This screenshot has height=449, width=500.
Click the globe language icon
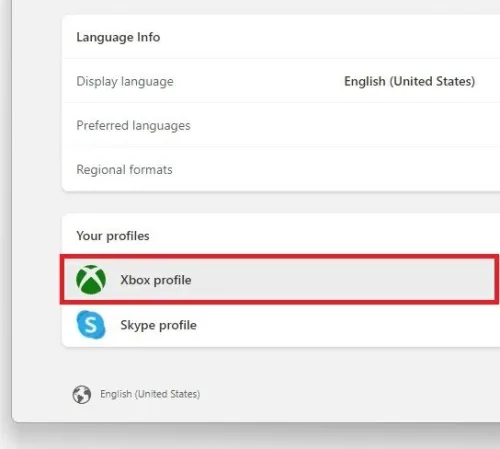(82, 394)
